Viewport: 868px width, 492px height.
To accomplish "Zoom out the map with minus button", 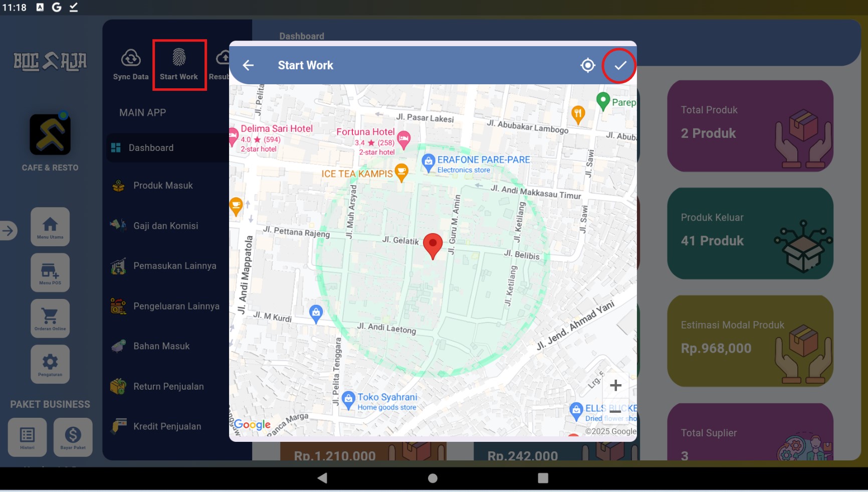I will [x=615, y=411].
